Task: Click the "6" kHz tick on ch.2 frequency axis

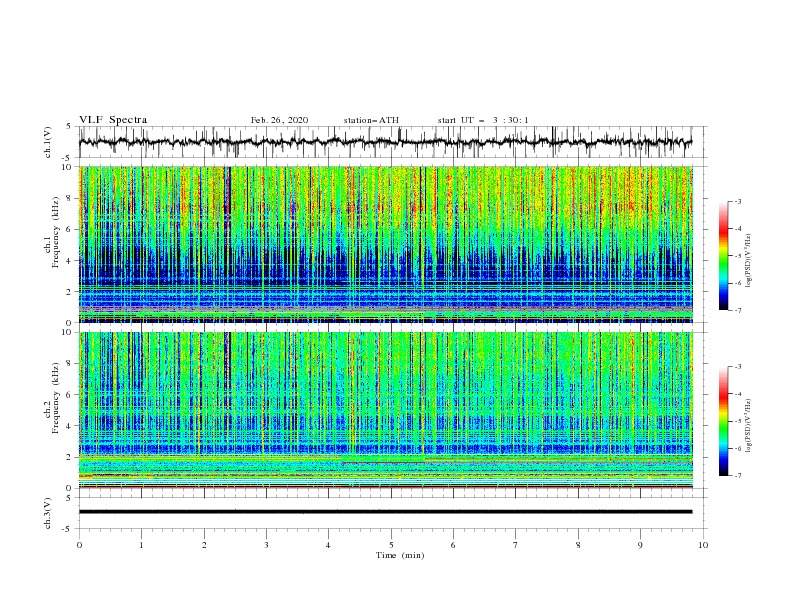Action: (x=70, y=395)
